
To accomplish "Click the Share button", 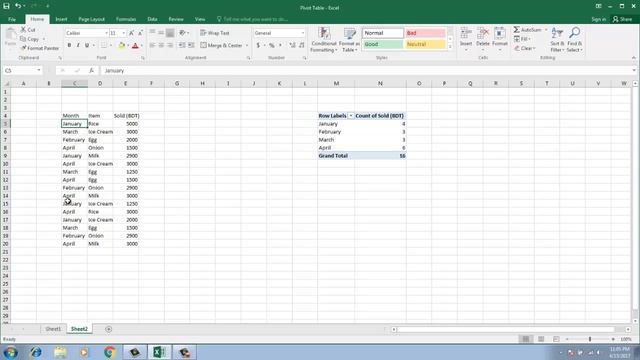I will click(622, 19).
